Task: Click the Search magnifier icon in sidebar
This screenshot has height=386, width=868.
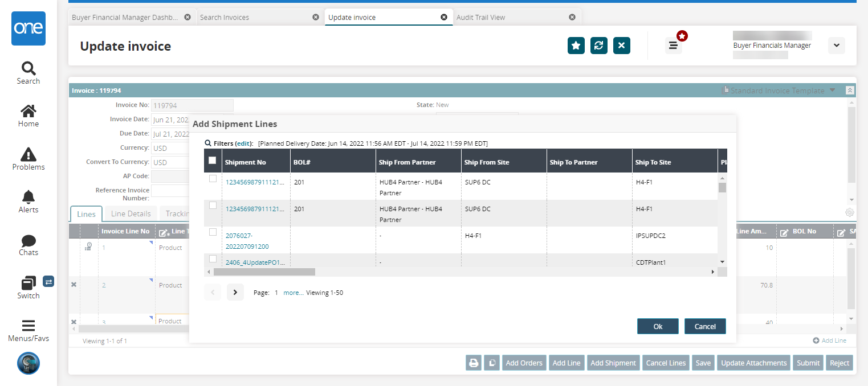Action: 28,69
